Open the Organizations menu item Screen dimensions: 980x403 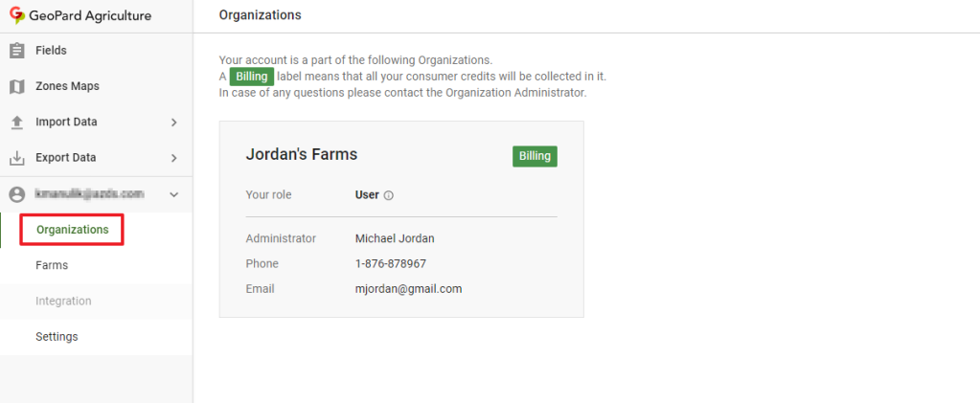(72, 230)
